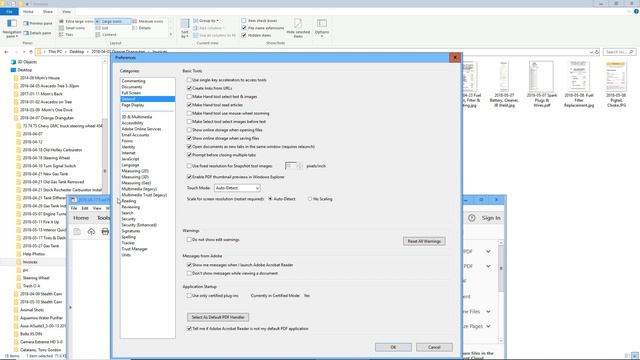The width and height of the screenshot is (640, 360).
Task: Expand Explorer layout gallery more arrow
Action: point(171,35)
